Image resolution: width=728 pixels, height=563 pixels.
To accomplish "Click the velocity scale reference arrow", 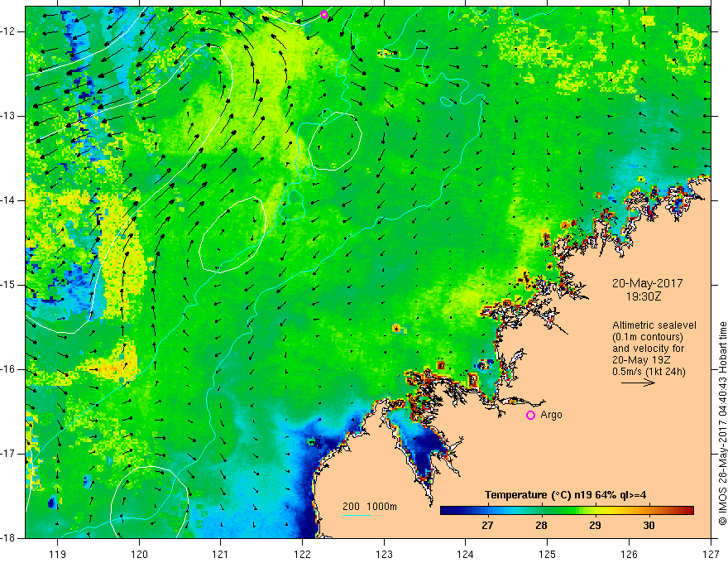I will tap(638, 383).
